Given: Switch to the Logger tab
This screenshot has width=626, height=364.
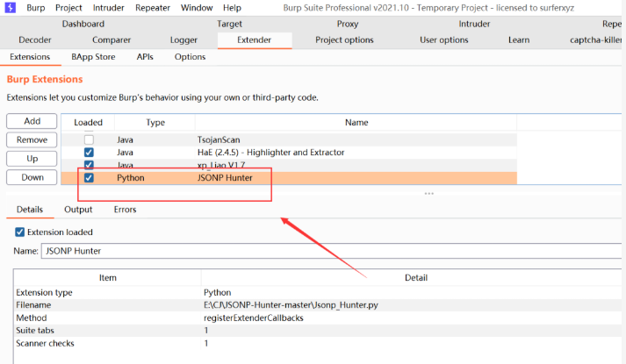Looking at the screenshot, I should [x=183, y=39].
